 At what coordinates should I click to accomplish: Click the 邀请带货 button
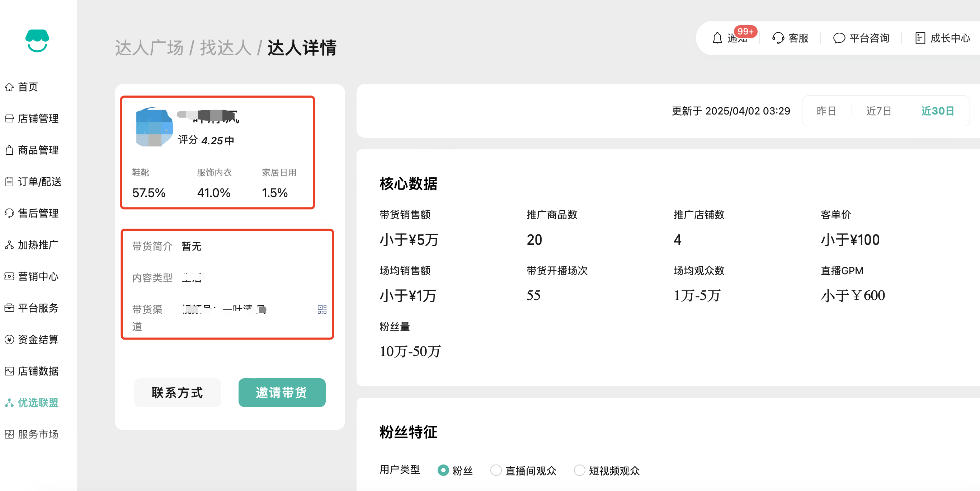pos(282,392)
